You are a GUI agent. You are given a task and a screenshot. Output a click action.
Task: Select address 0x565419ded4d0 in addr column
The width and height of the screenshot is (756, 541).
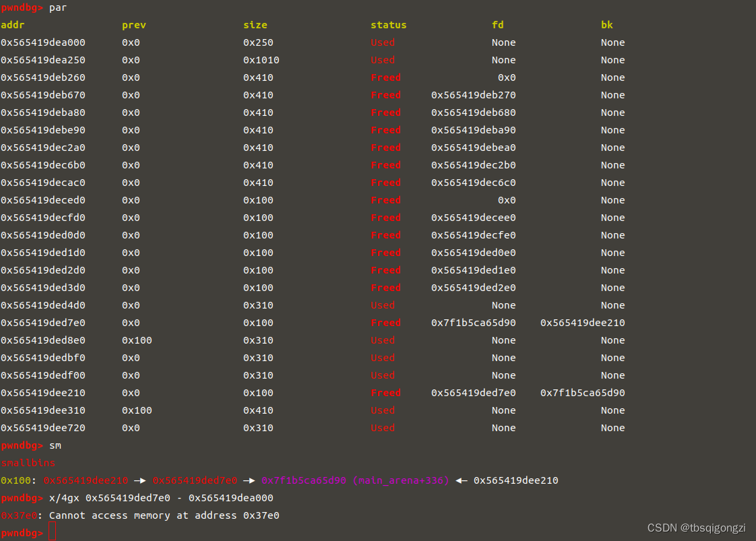coord(43,305)
